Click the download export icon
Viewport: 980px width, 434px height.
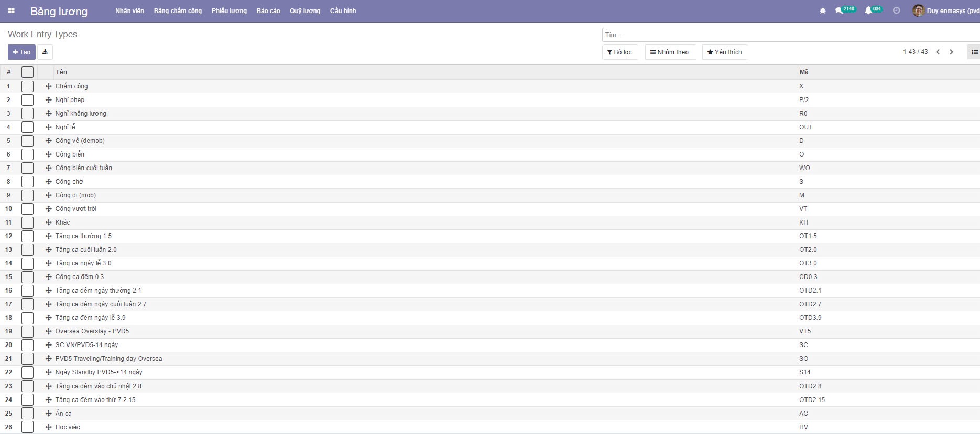point(45,52)
